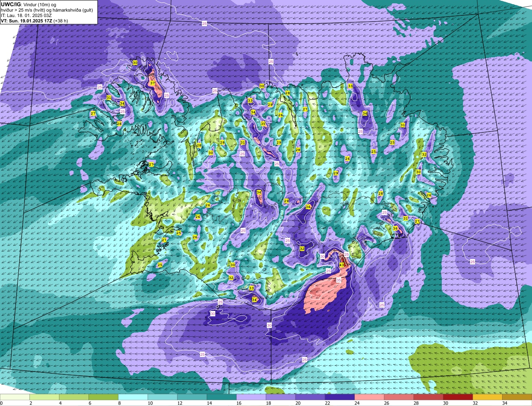The width and height of the screenshot is (532, 406).
Task: Pick the light pink 24–26 legend swatch
Action: coord(369,397)
